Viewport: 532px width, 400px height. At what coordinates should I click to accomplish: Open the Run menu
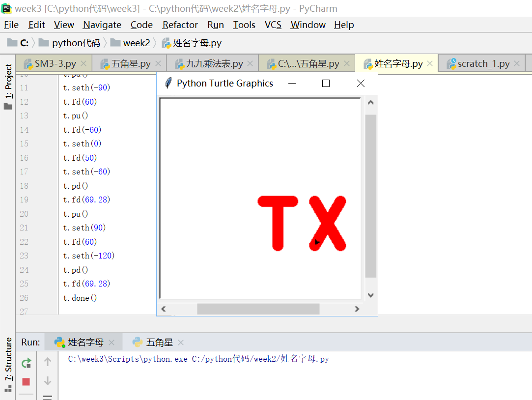216,25
